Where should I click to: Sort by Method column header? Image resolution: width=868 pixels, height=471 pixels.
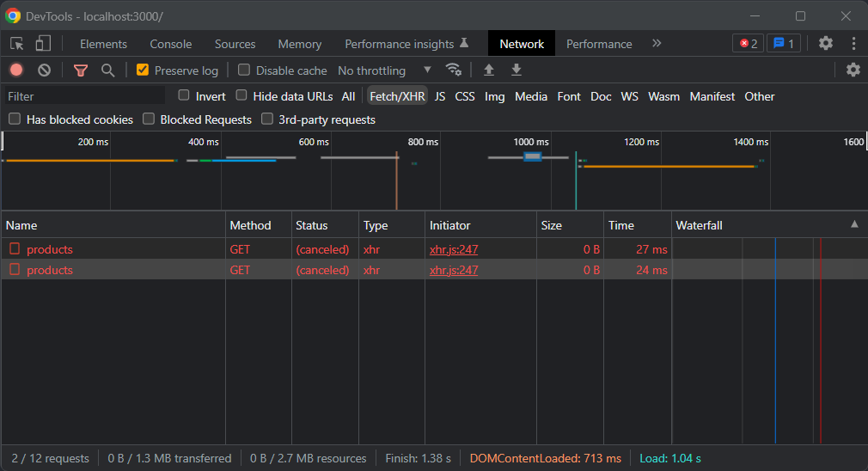coord(259,225)
